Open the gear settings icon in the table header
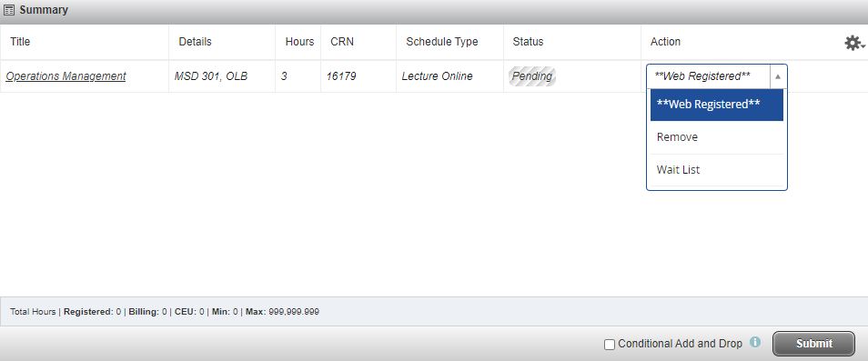The width and height of the screenshot is (868, 361). click(x=854, y=43)
